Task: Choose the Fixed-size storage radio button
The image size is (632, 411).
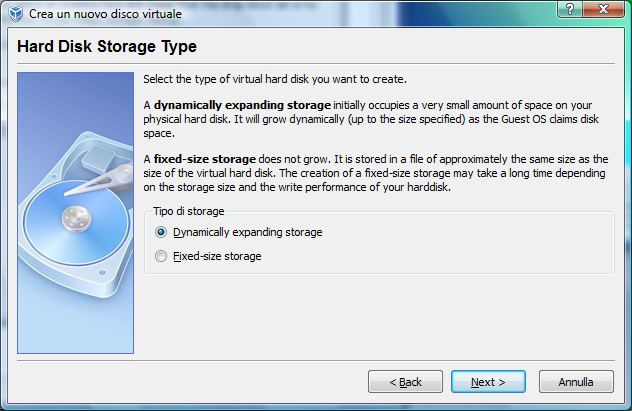Action: pos(161,256)
